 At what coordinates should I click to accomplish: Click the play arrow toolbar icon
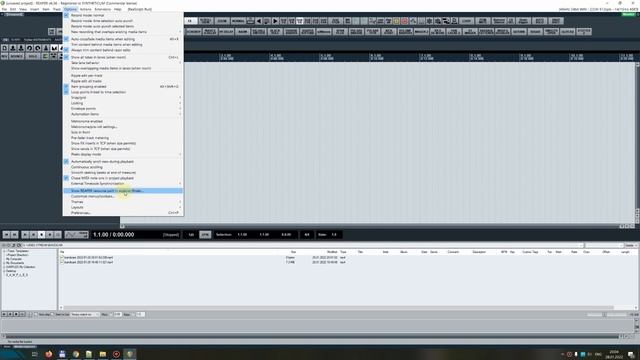pos(275,21)
